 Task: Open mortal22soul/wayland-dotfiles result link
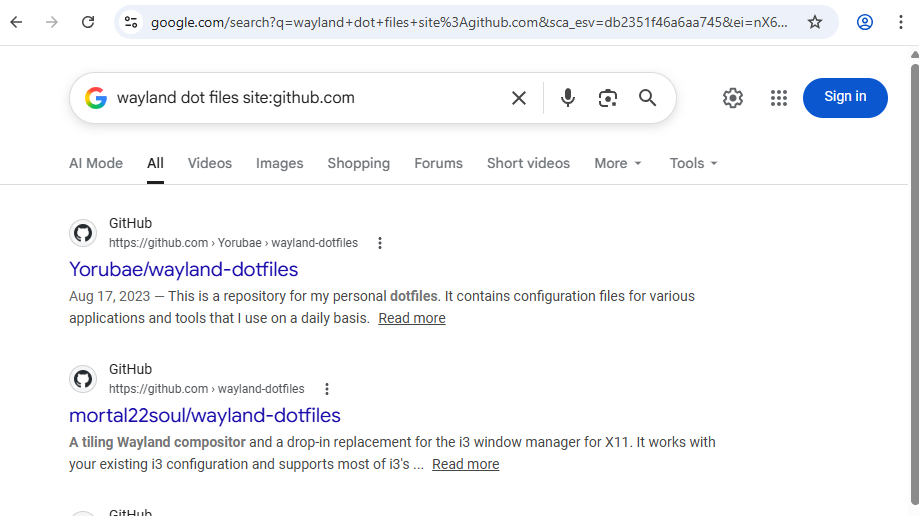point(205,415)
